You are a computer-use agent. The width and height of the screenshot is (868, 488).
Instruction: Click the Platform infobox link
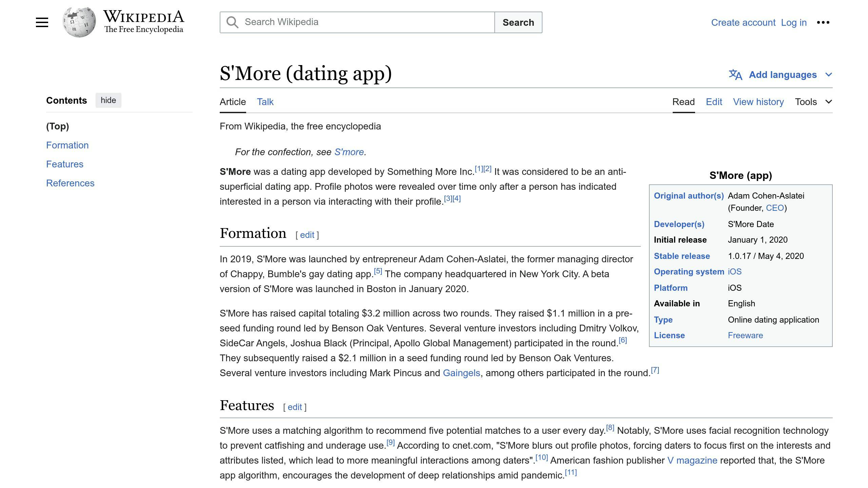tap(671, 288)
